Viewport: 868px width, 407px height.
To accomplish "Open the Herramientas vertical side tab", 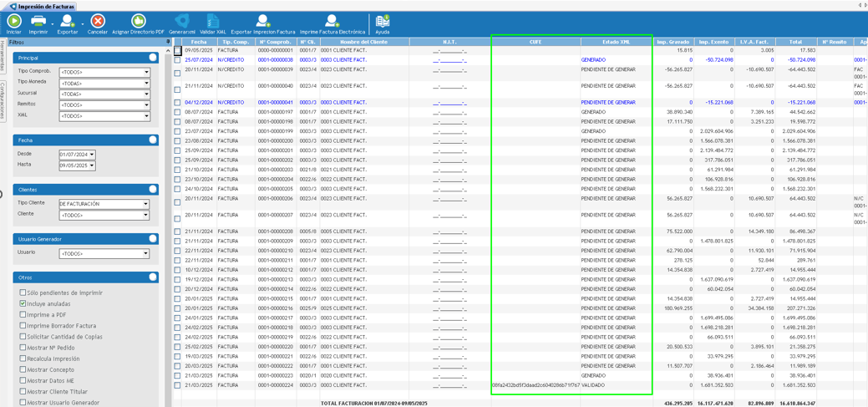I will (3, 57).
